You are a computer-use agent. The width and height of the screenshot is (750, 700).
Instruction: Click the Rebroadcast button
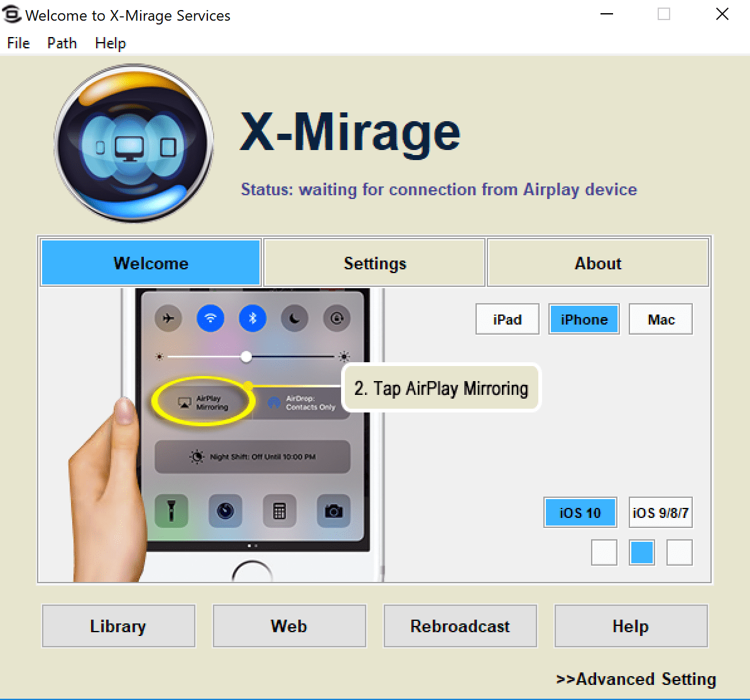tap(460, 626)
